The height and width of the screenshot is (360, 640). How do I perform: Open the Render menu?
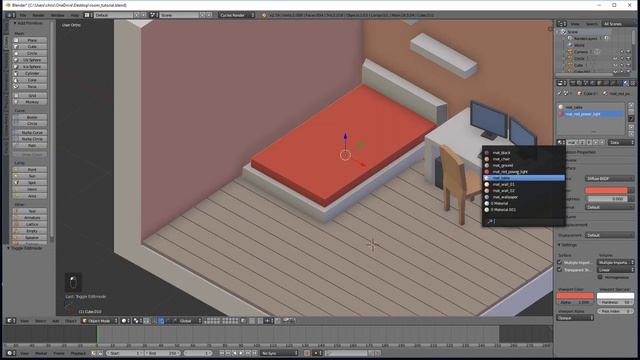[x=38, y=15]
